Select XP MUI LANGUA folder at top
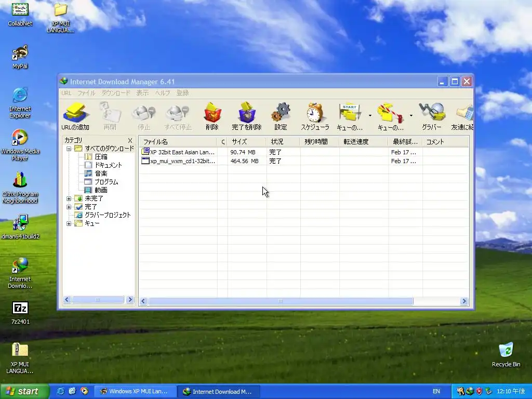Viewport: 532px width, 399px height. (60, 18)
